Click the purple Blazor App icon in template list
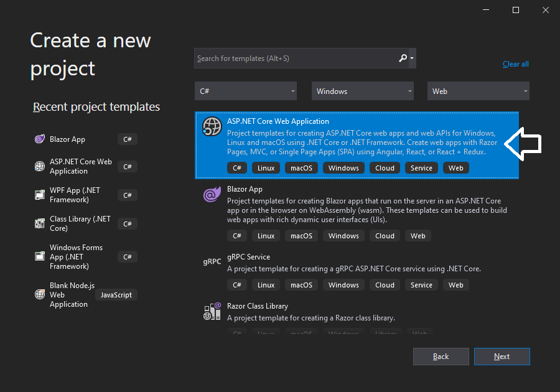This screenshot has height=392, width=560. coord(212,194)
